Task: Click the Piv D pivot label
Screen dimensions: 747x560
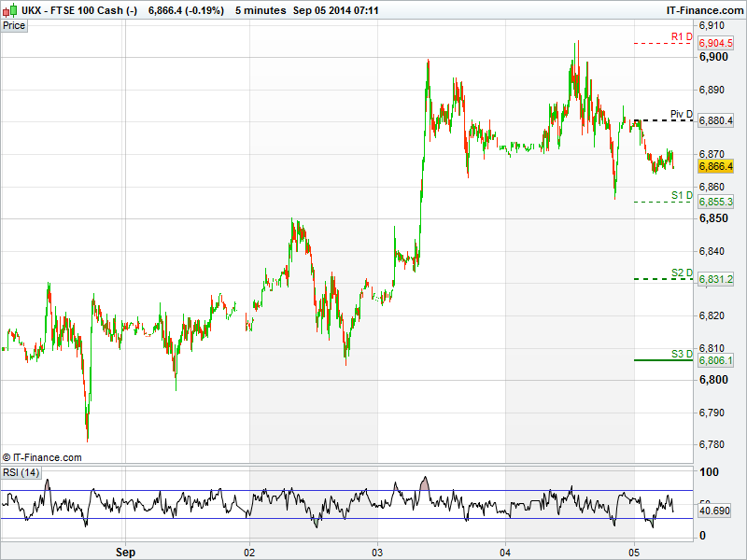Action: click(681, 115)
